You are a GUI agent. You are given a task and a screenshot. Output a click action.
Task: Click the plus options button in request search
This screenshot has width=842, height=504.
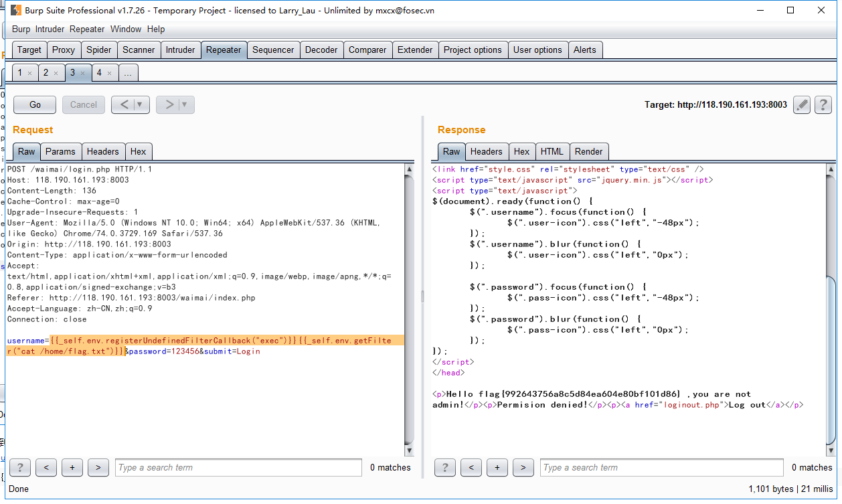(72, 467)
